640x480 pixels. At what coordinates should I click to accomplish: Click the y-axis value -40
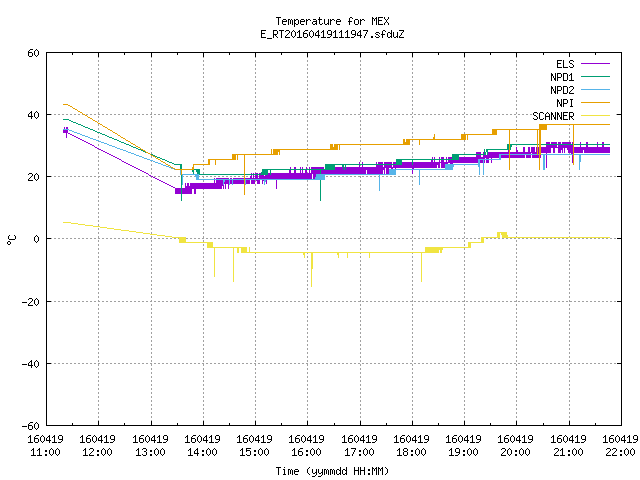[x=31, y=364]
